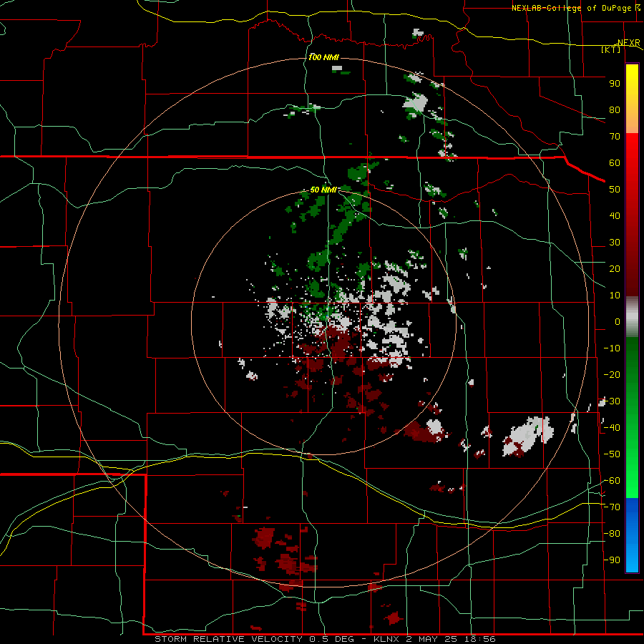This screenshot has width=644, height=644.
Task: Click the "STORM RELATIVE VELOCITY" footer title
Action: point(228,639)
